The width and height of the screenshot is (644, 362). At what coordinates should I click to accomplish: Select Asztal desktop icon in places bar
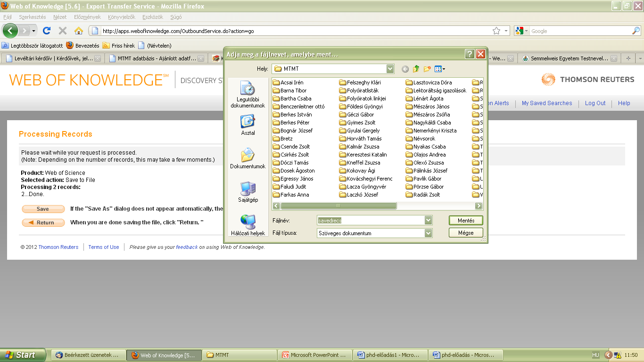click(x=248, y=125)
